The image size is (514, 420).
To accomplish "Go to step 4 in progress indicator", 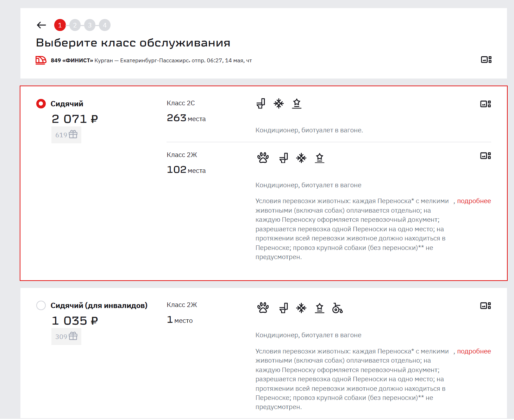I will click(x=105, y=25).
